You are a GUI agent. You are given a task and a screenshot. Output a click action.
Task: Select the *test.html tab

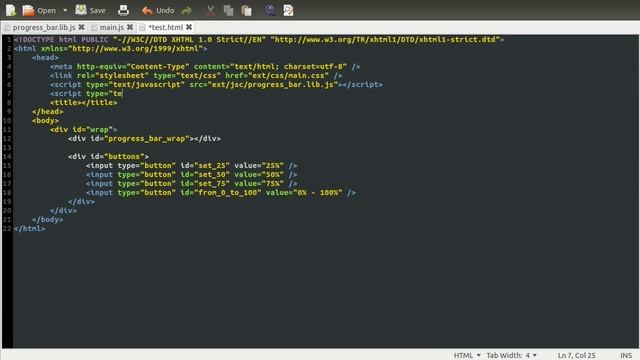pos(166,27)
